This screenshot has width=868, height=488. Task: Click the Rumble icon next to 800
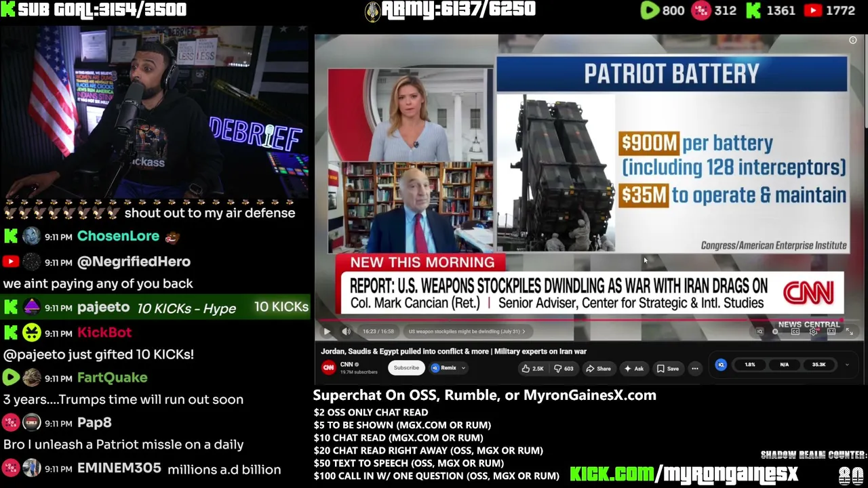pos(650,10)
